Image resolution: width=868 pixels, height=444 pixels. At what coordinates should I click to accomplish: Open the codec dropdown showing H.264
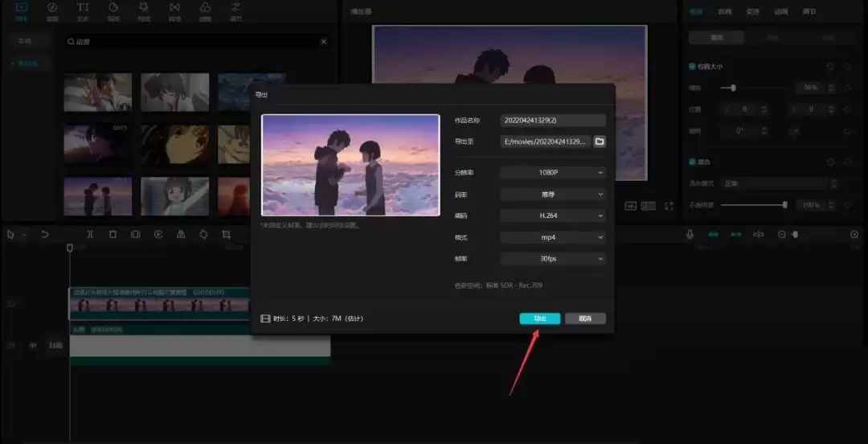pyautogui.click(x=552, y=216)
